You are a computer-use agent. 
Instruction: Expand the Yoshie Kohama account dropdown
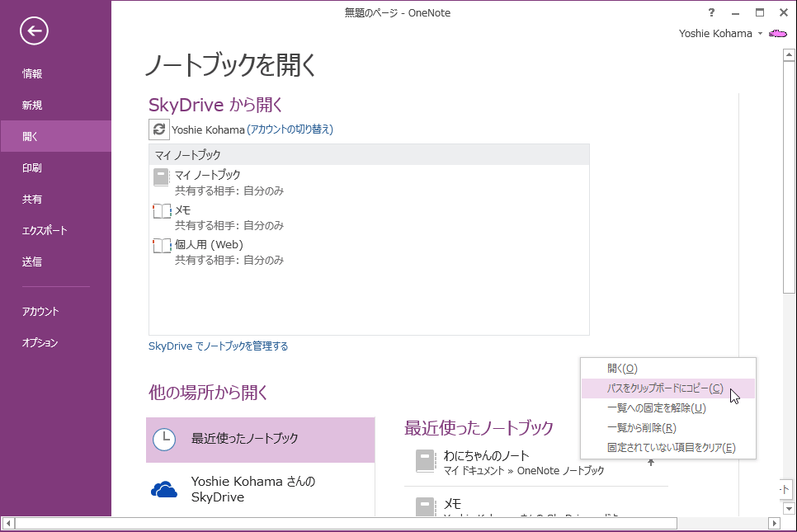point(760,34)
